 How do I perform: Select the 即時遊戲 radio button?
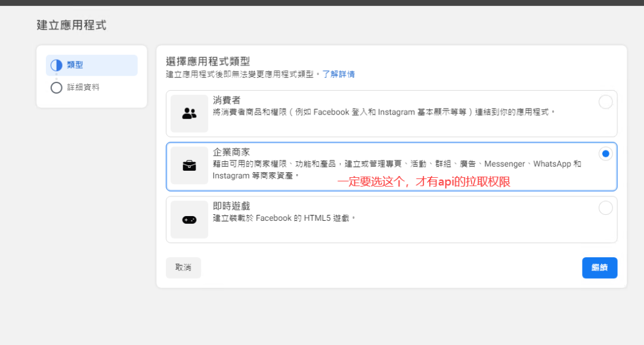pos(605,208)
